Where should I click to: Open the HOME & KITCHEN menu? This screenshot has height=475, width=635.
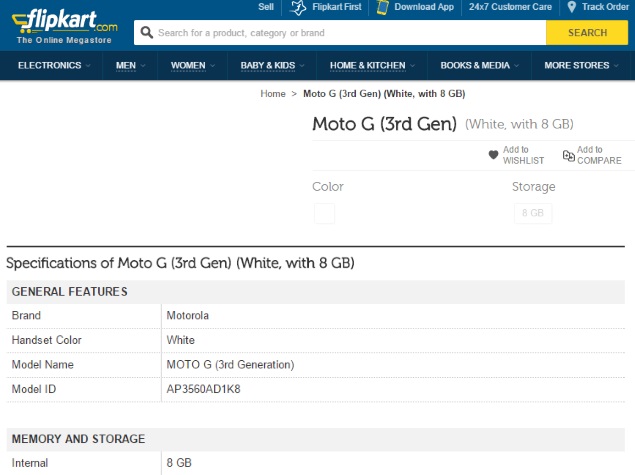pos(367,65)
